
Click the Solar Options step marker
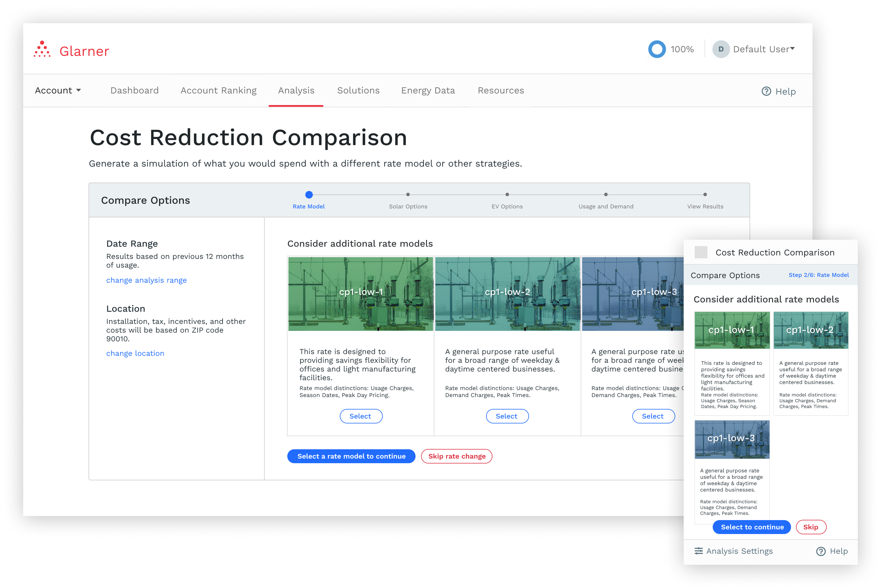(x=408, y=194)
